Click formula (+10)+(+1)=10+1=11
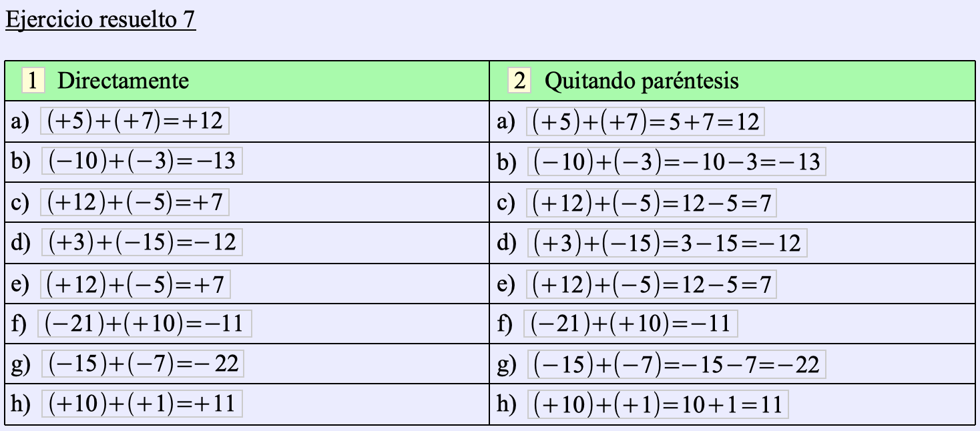 point(658,405)
